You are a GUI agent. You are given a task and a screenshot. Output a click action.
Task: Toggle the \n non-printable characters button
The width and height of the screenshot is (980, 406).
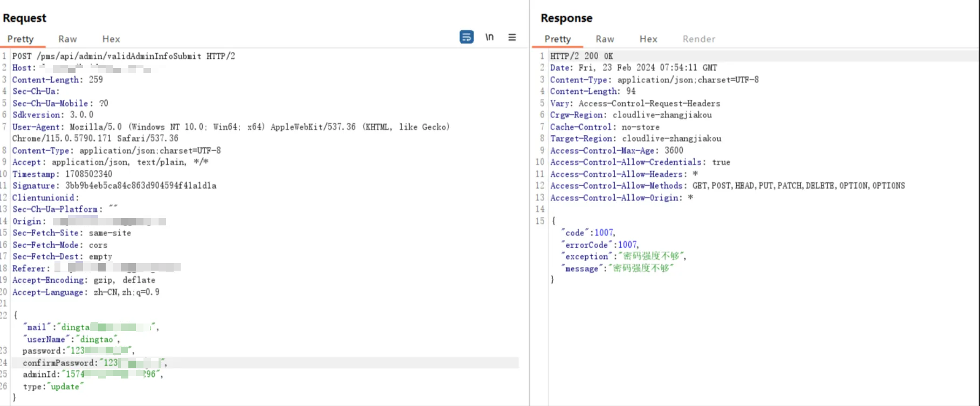[x=489, y=37]
